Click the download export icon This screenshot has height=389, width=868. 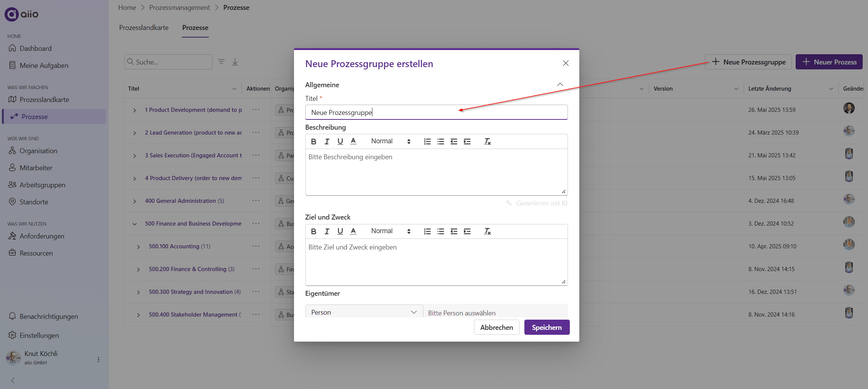235,62
